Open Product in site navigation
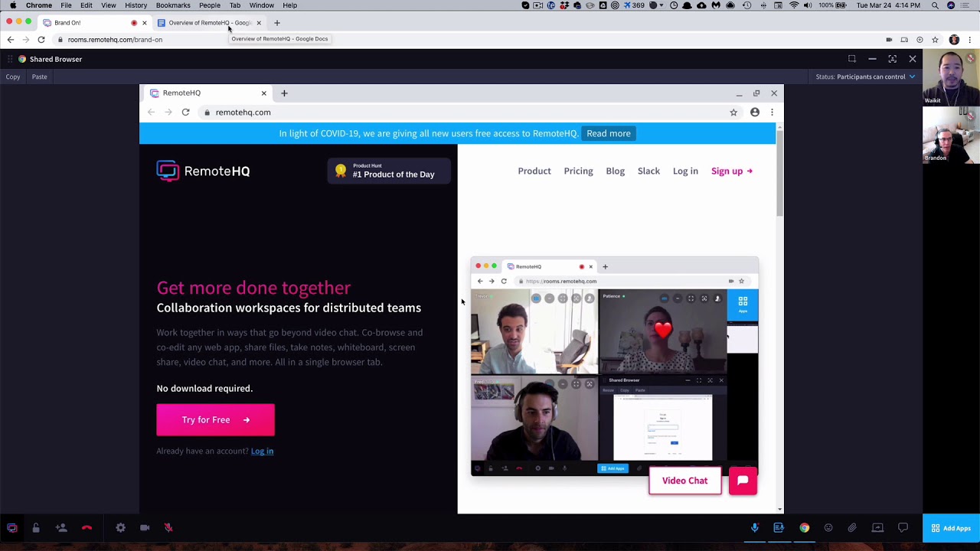The width and height of the screenshot is (980, 551). 534,171
